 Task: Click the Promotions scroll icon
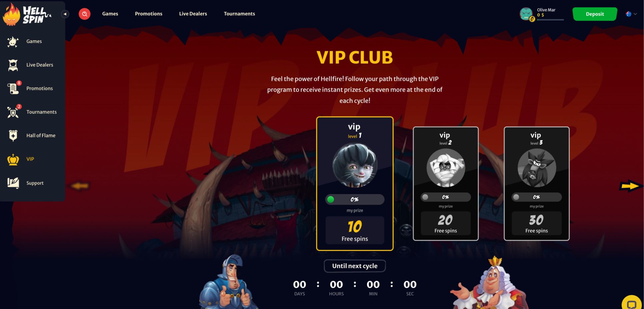pyautogui.click(x=13, y=89)
